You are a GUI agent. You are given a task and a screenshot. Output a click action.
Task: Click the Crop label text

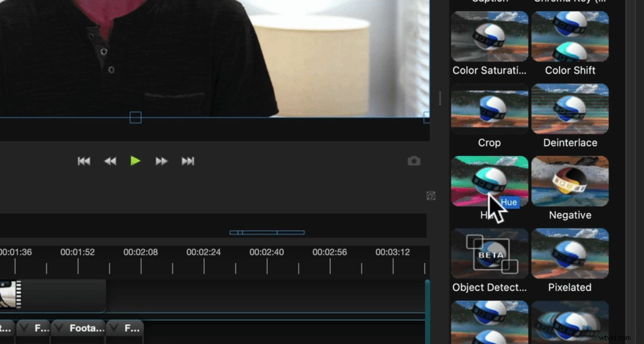tap(489, 142)
